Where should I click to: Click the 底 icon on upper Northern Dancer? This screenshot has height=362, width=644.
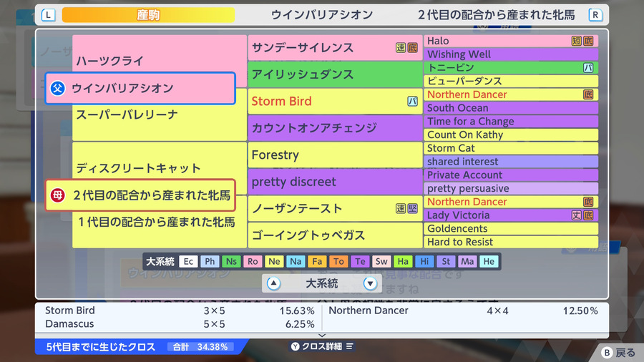pos(588,94)
